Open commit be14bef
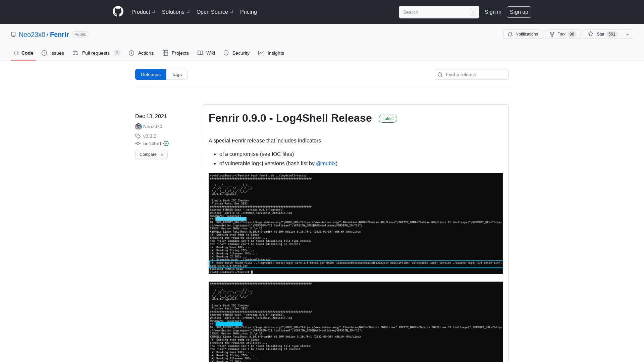This screenshot has width=644, height=362. point(153,143)
